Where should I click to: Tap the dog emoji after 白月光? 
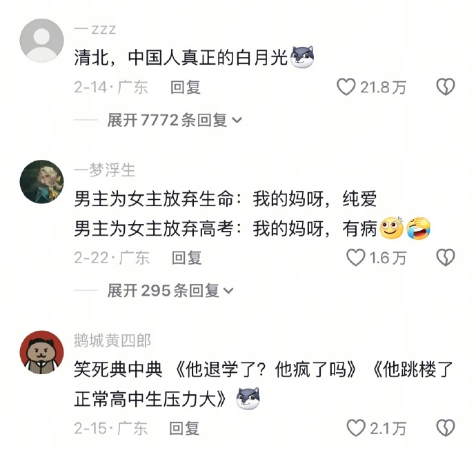coord(302,57)
